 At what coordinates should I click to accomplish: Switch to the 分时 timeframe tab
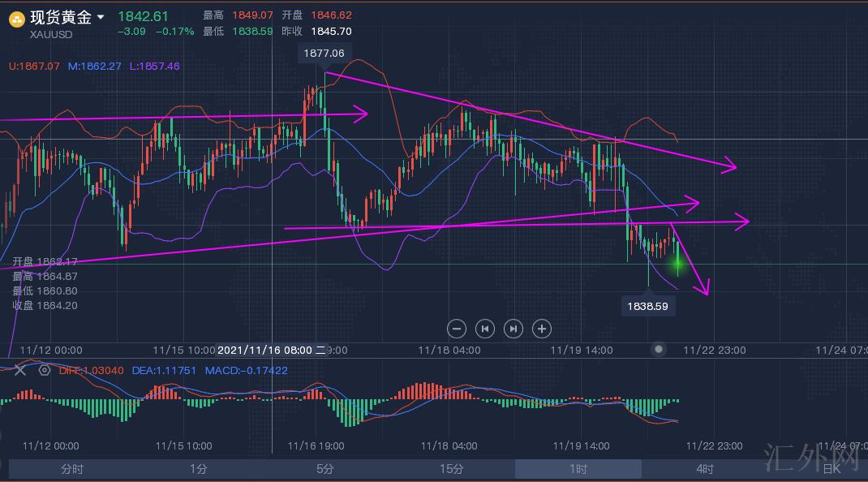71,469
